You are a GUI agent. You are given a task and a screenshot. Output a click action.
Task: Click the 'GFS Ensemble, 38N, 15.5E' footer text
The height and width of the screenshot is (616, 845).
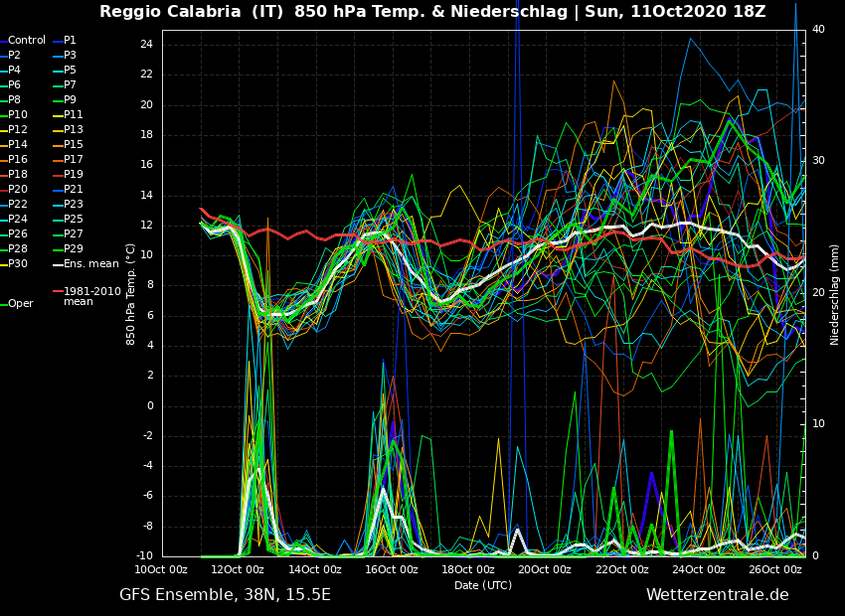pyautogui.click(x=225, y=595)
